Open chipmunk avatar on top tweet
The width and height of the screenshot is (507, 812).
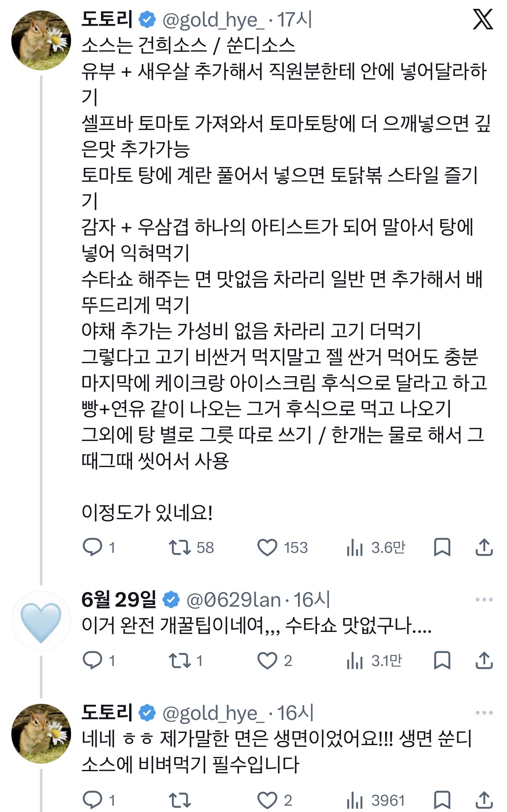pos(41,40)
